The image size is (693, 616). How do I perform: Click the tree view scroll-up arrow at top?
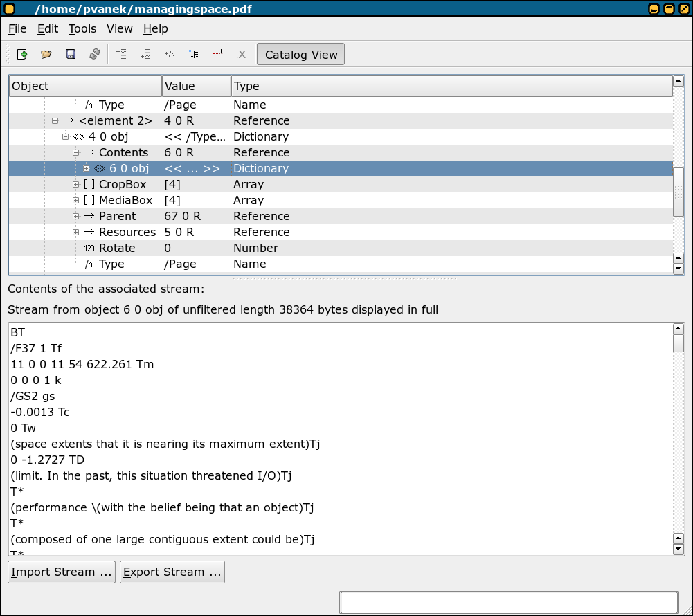pos(678,81)
